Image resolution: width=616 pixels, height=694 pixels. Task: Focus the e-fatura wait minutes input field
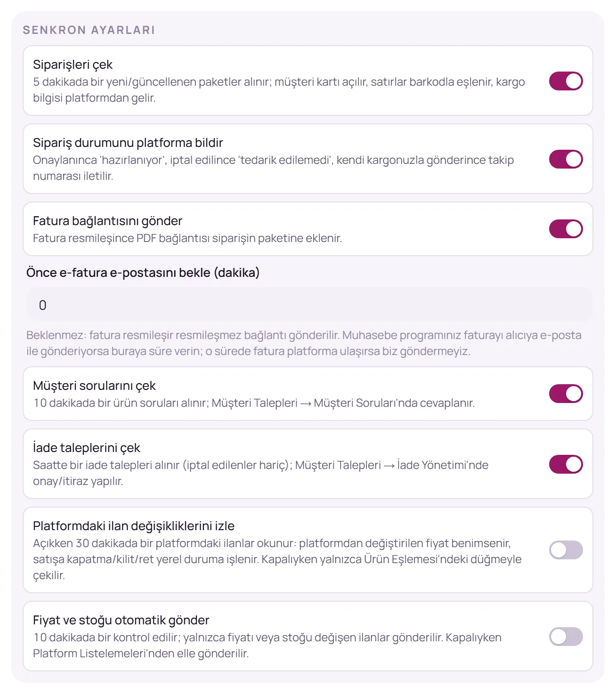coord(309,305)
